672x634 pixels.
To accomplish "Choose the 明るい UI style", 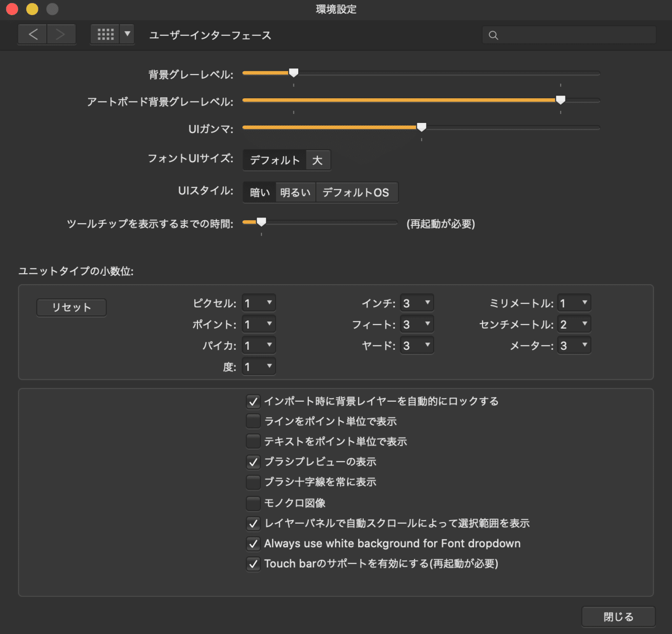I will pos(295,192).
